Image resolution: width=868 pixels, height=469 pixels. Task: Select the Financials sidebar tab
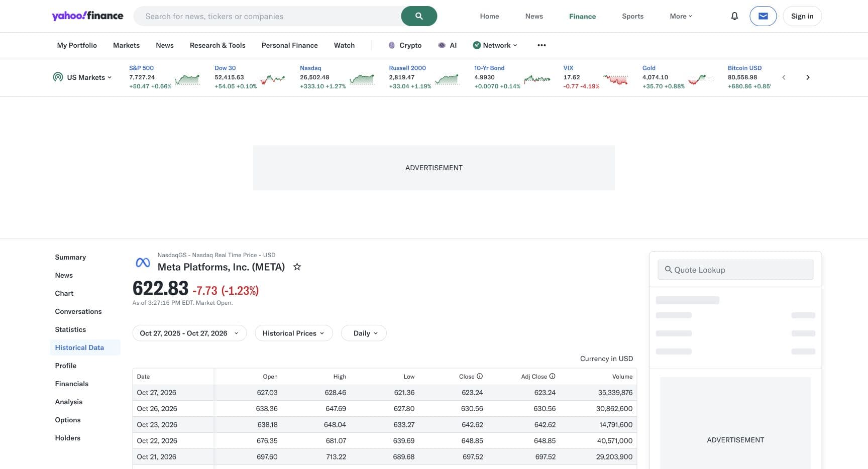(71, 384)
